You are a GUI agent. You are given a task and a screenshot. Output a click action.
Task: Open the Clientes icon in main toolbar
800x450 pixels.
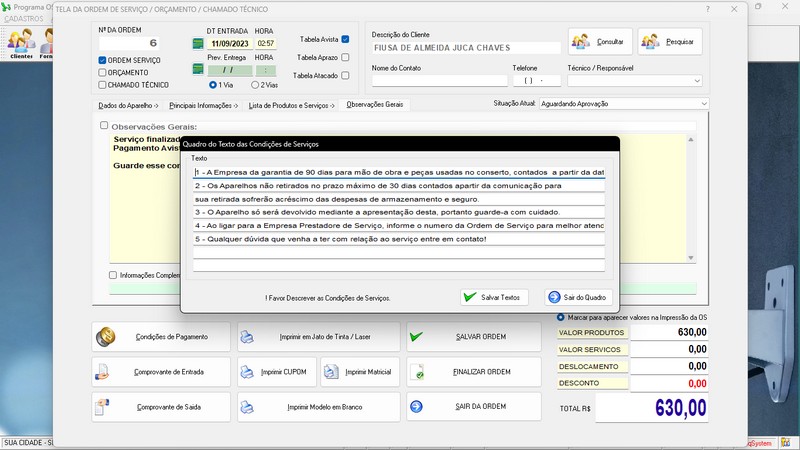point(21,42)
